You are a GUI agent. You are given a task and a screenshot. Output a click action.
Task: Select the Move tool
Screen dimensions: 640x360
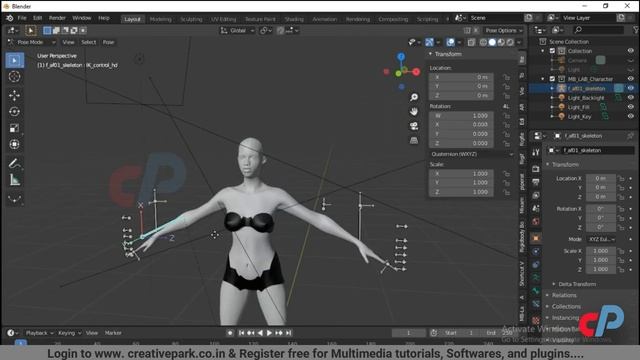click(x=15, y=95)
